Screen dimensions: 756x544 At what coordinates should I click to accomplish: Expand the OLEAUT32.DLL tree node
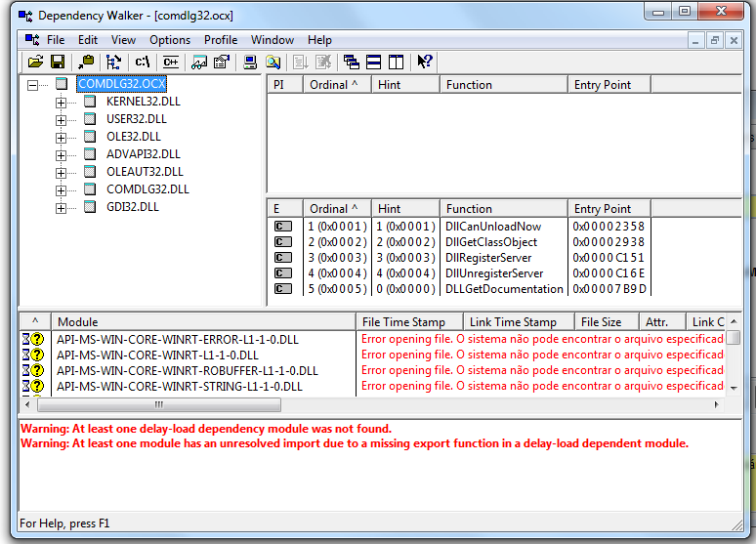point(61,173)
